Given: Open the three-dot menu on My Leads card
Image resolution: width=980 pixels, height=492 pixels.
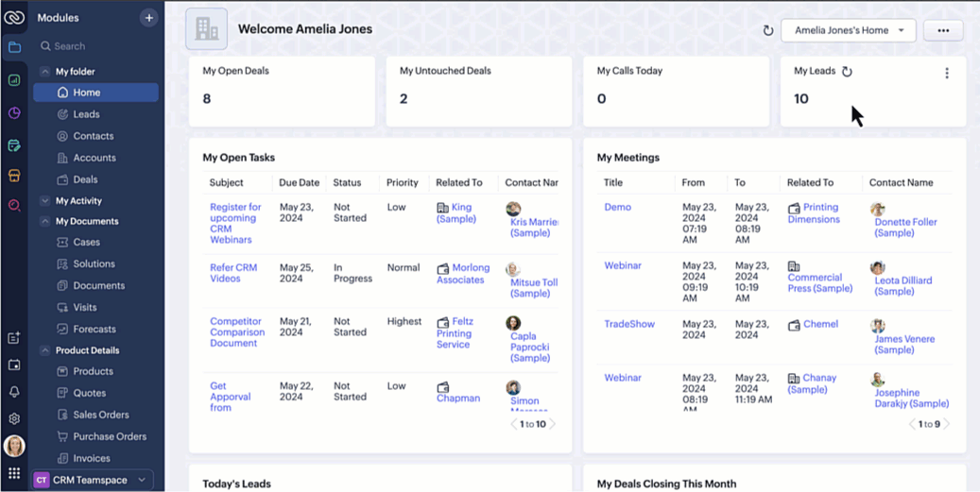Looking at the screenshot, I should (x=946, y=73).
